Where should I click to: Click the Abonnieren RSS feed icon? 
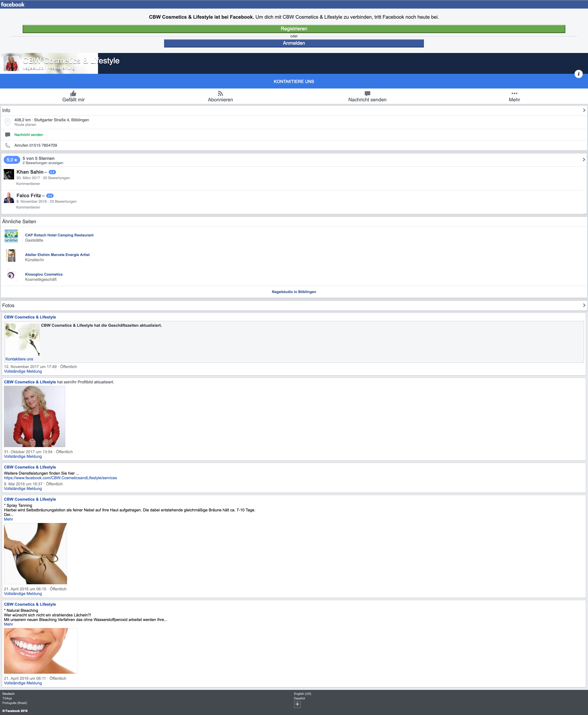pos(220,94)
